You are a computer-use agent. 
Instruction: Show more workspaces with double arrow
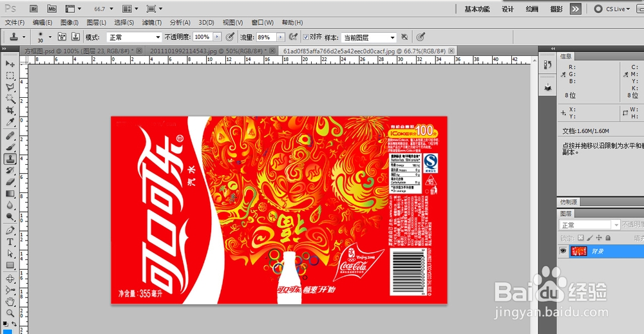click(575, 9)
